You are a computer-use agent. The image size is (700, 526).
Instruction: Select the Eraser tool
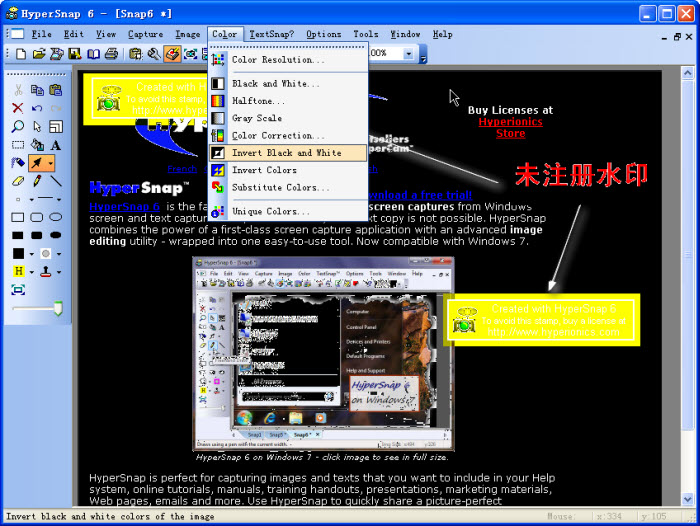coord(18,181)
